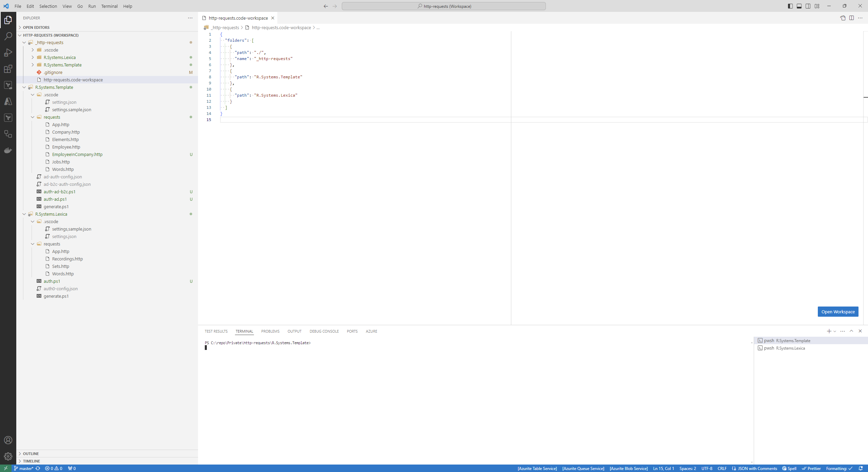Open the Run and Debug view
The height and width of the screenshot is (472, 868).
[x=8, y=53]
